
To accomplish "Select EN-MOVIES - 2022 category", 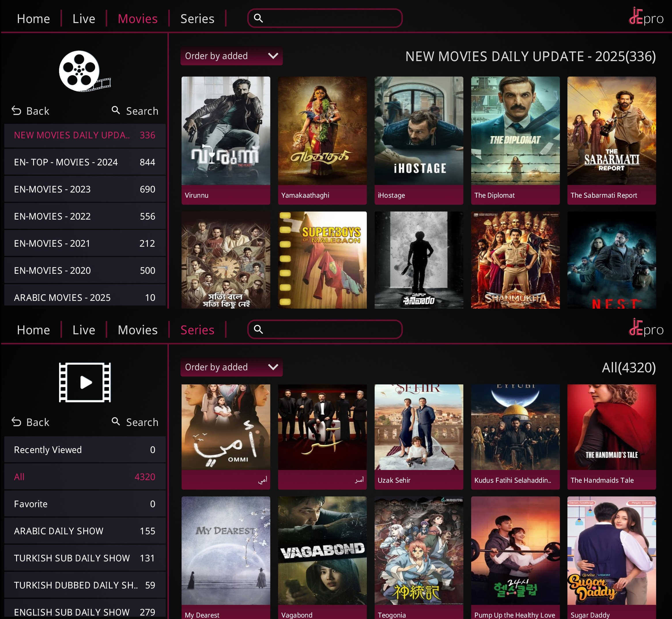I will pyautogui.click(x=85, y=217).
